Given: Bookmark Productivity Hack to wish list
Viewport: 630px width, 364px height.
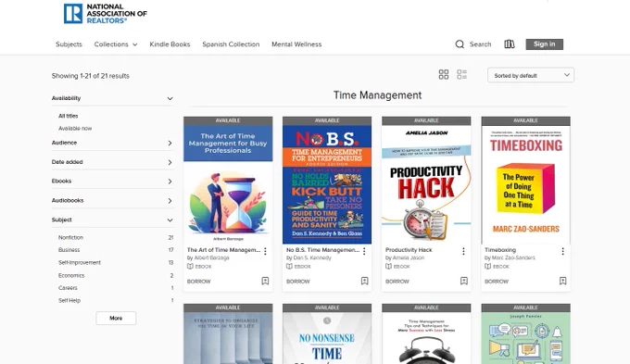Looking at the screenshot, I should click(463, 281).
